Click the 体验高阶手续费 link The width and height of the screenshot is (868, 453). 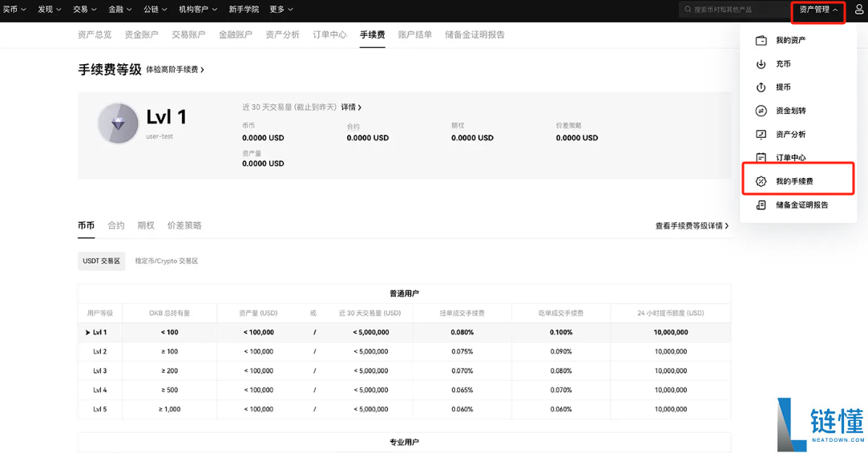pyautogui.click(x=175, y=70)
